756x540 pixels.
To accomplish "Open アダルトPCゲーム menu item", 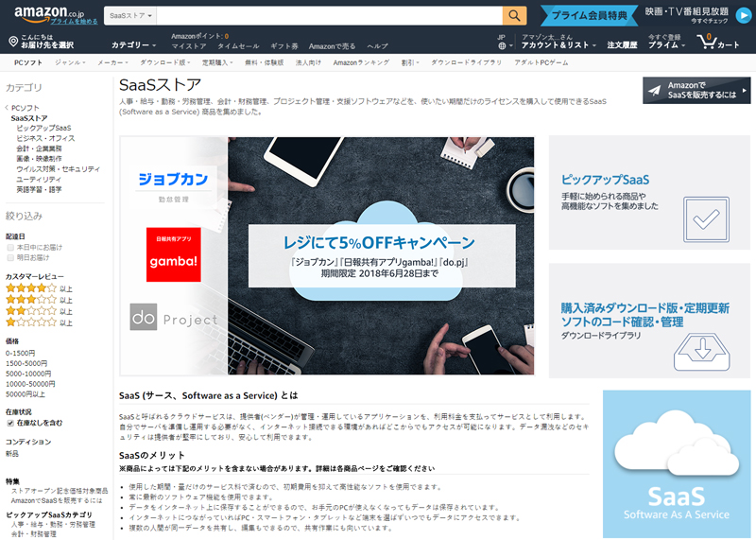I will pos(541,62).
